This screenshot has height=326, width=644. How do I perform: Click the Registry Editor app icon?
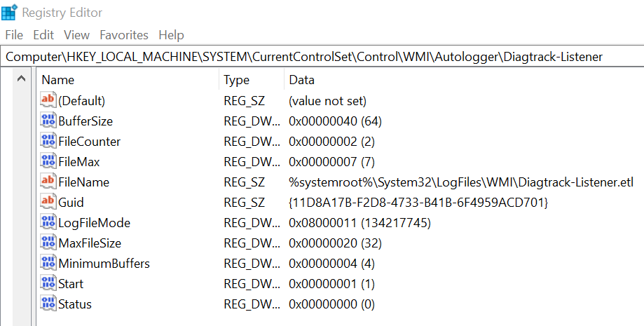[x=10, y=12]
